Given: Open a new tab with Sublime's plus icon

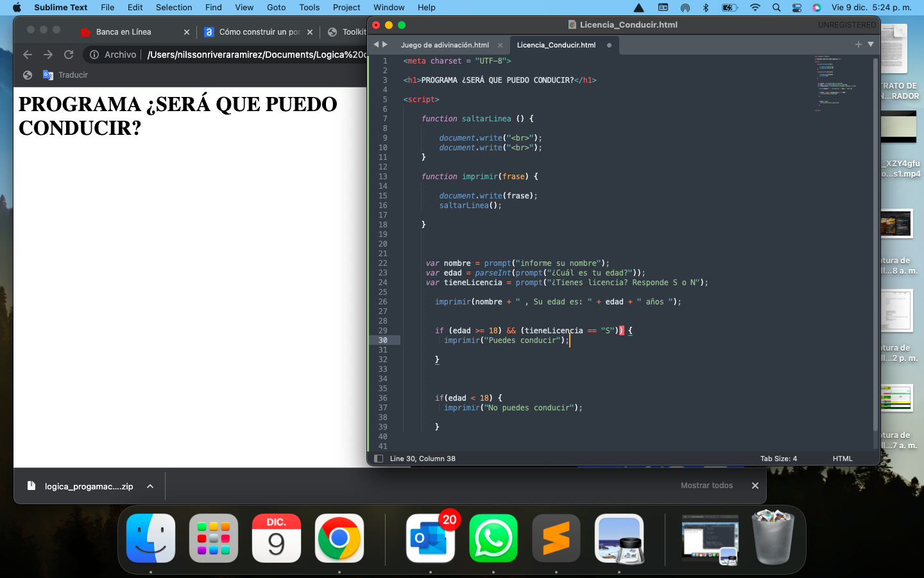Looking at the screenshot, I should click(x=858, y=45).
